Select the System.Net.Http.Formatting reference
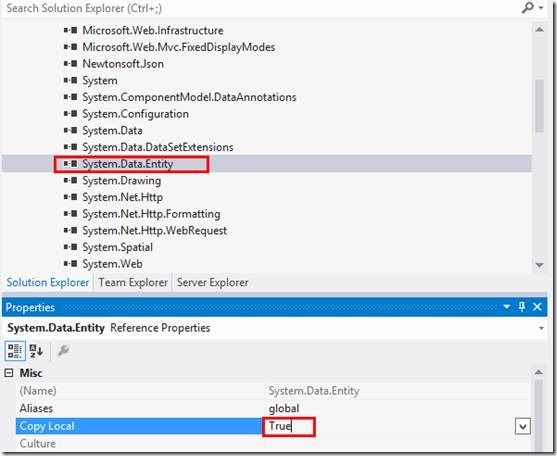 [151, 214]
